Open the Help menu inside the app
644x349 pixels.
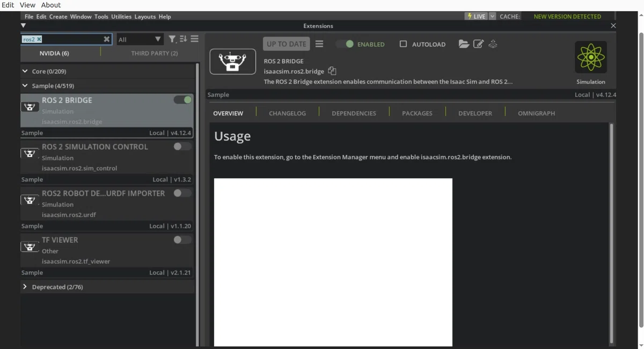[x=165, y=17]
